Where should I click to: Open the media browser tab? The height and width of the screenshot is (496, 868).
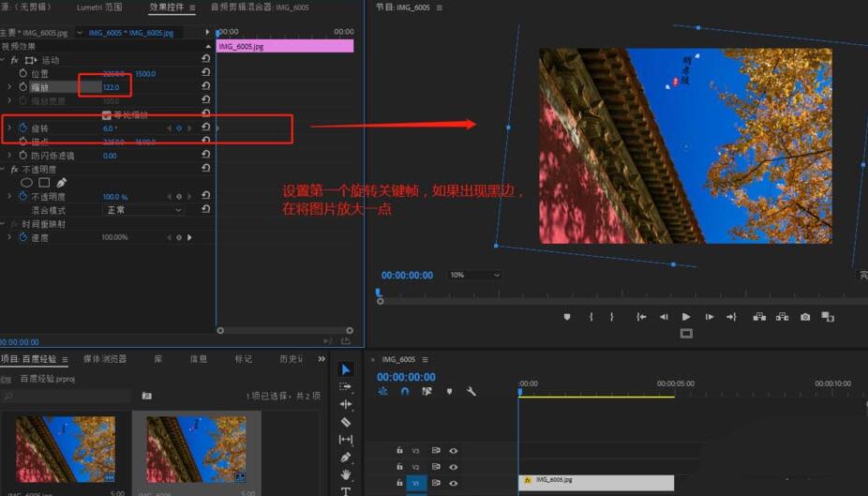click(x=105, y=359)
